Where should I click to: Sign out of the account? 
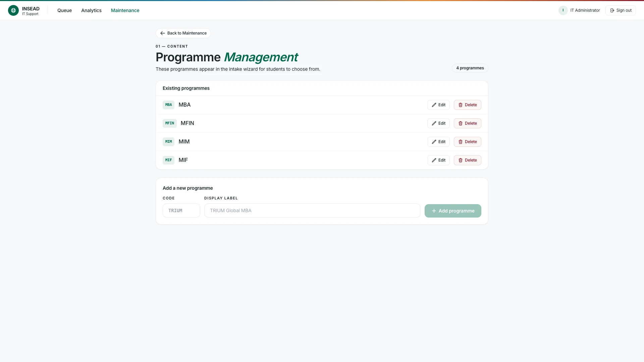tap(621, 10)
